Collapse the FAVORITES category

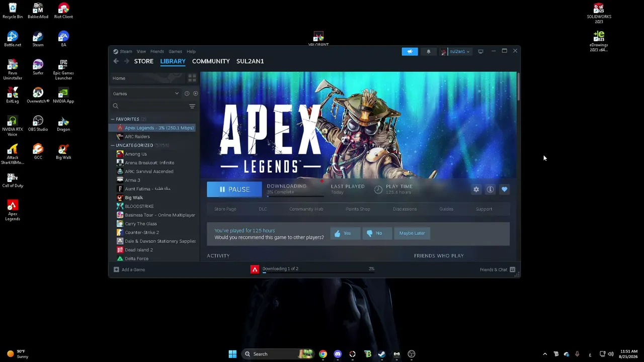pyautogui.click(x=113, y=119)
